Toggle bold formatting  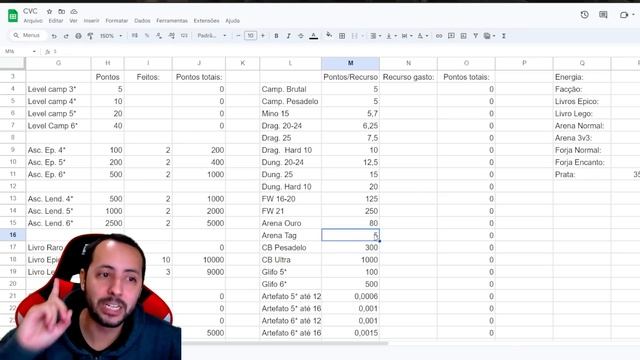click(x=276, y=36)
